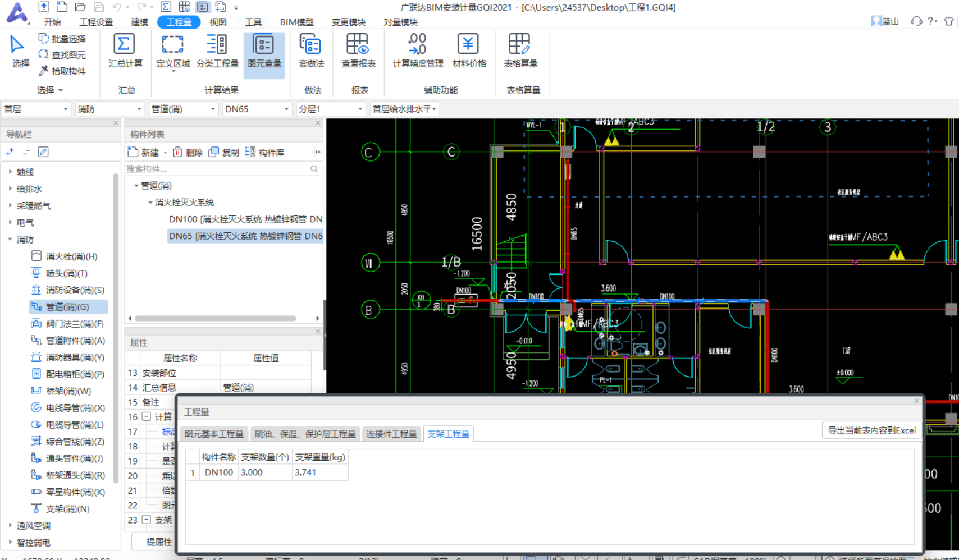Click 拾取构件 tool
This screenshot has height=560, width=959.
click(62, 71)
